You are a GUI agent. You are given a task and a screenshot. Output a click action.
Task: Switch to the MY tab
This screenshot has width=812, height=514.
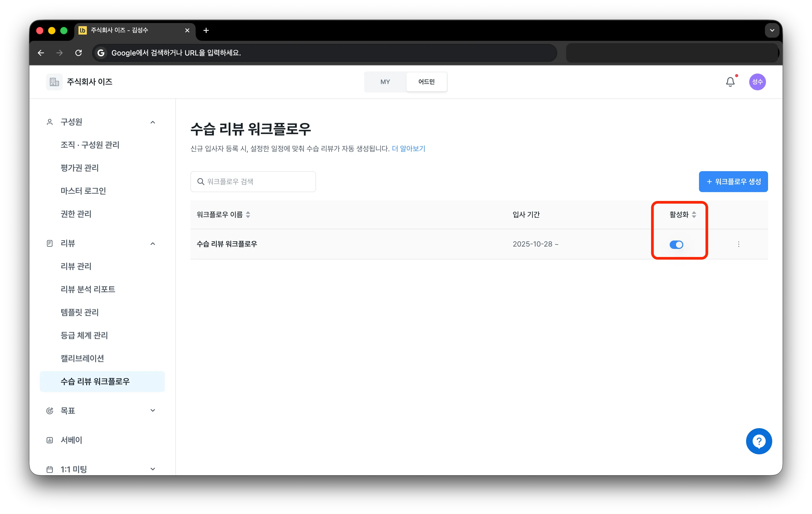[385, 82]
